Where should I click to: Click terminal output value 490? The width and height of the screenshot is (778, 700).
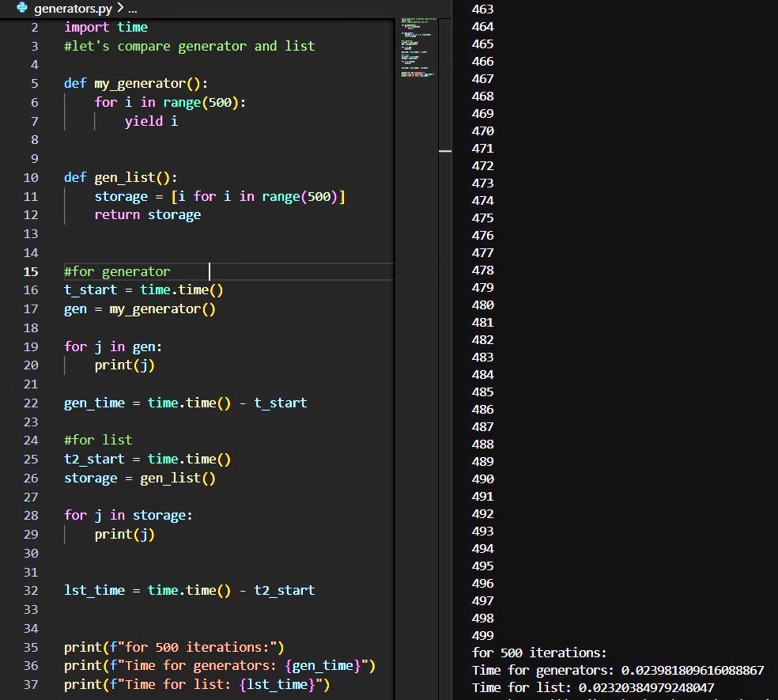pyautogui.click(x=483, y=479)
